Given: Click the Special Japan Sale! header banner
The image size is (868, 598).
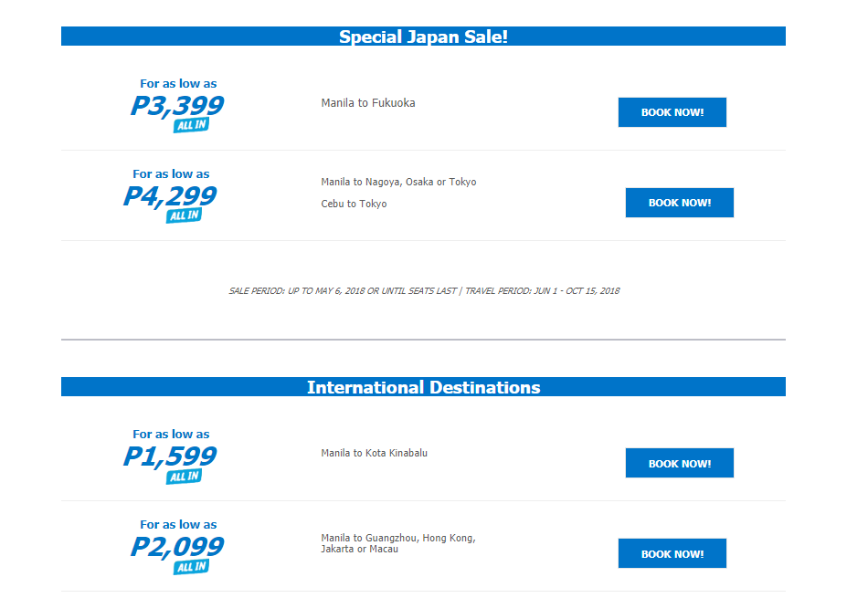Looking at the screenshot, I should (423, 36).
